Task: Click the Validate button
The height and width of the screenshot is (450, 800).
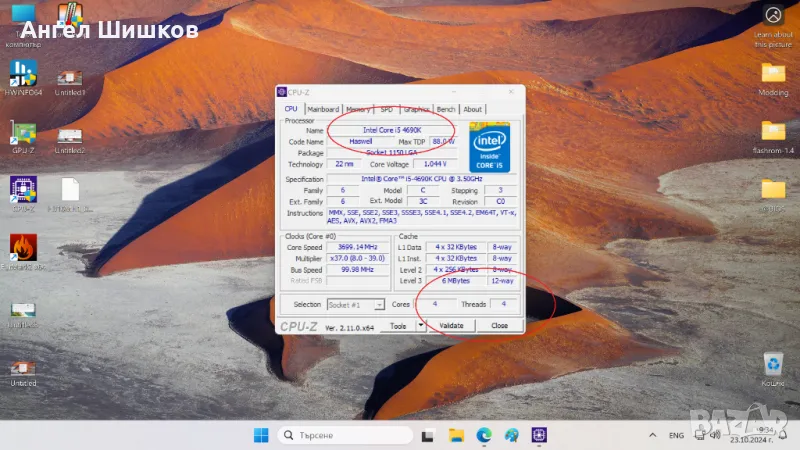Action: [452, 326]
